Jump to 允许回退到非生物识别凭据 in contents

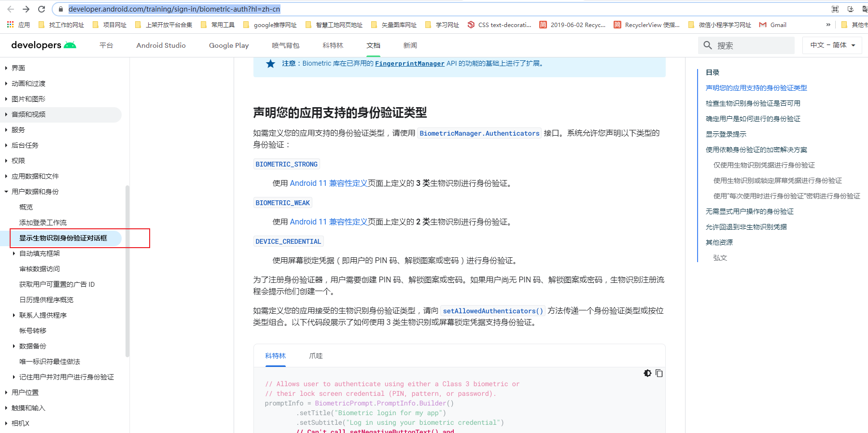click(x=746, y=227)
